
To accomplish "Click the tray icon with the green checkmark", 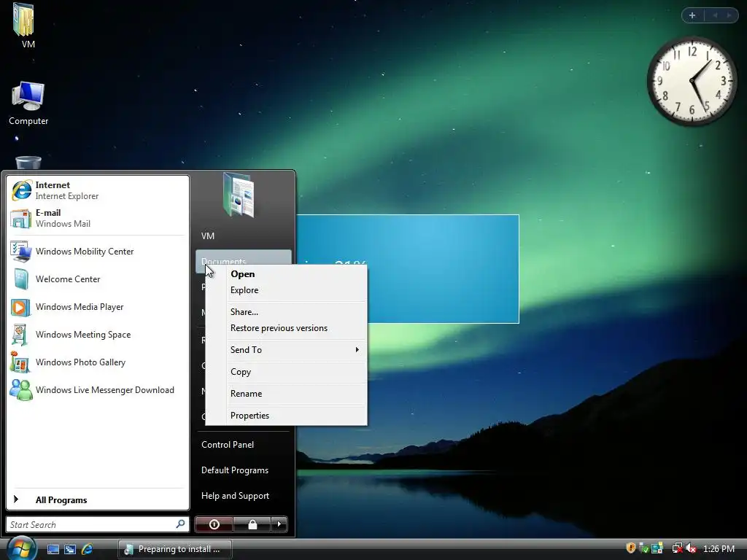I will click(x=643, y=548).
